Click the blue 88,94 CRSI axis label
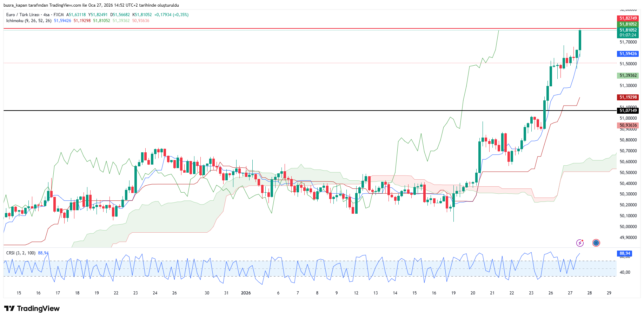The height and width of the screenshot is (319, 644). point(625,253)
